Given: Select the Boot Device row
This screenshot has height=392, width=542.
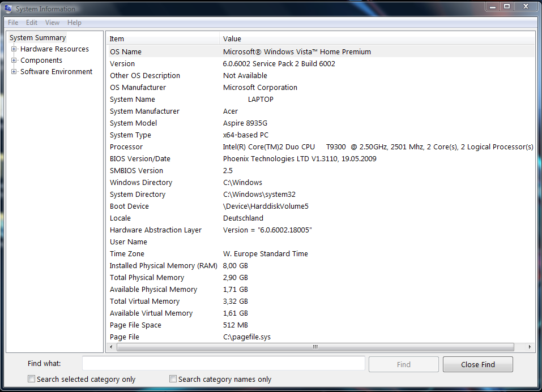Looking at the screenshot, I should click(x=321, y=206).
